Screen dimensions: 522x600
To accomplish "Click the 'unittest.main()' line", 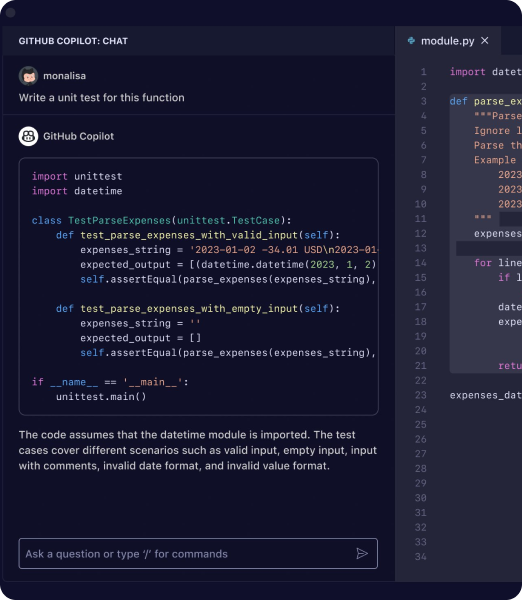I will pyautogui.click(x=101, y=397).
